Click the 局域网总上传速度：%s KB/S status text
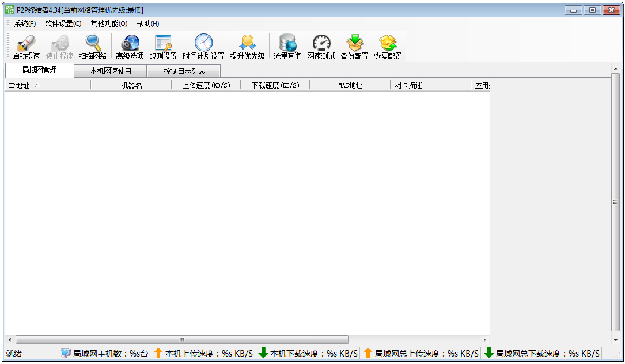This screenshot has width=625, height=364. tap(426, 354)
